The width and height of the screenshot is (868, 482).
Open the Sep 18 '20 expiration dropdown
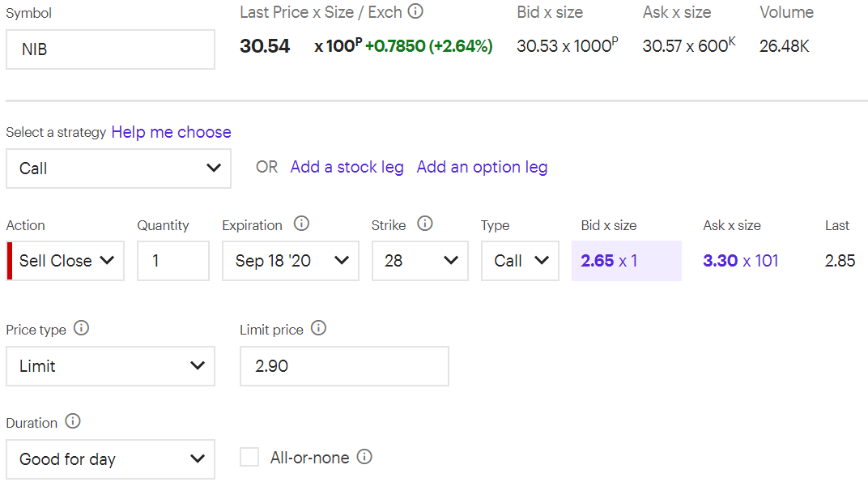[291, 260]
